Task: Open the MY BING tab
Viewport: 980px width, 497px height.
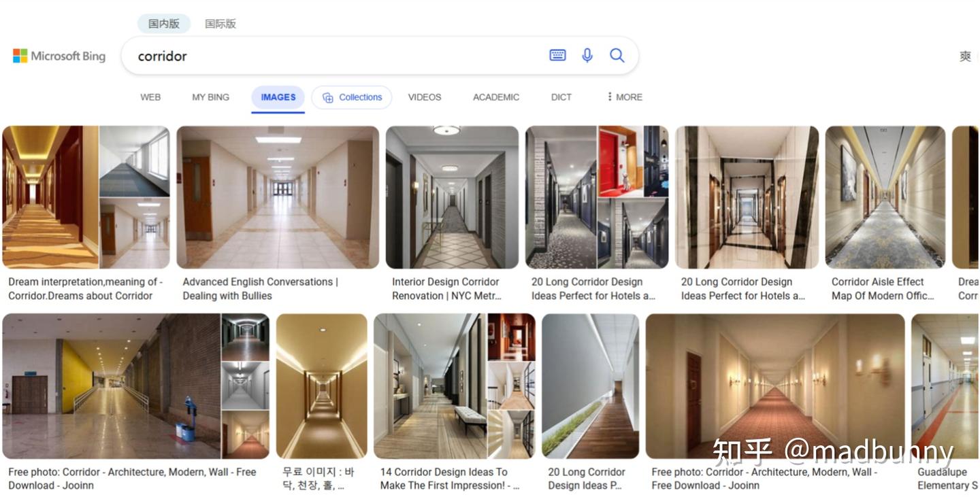Action: pyautogui.click(x=210, y=97)
